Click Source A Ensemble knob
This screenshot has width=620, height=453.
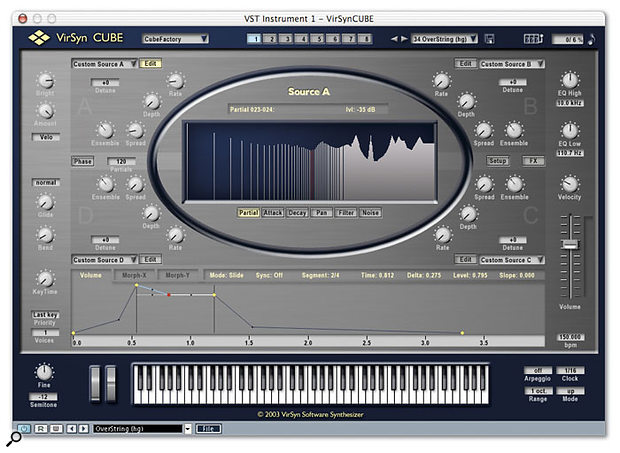pos(105,130)
